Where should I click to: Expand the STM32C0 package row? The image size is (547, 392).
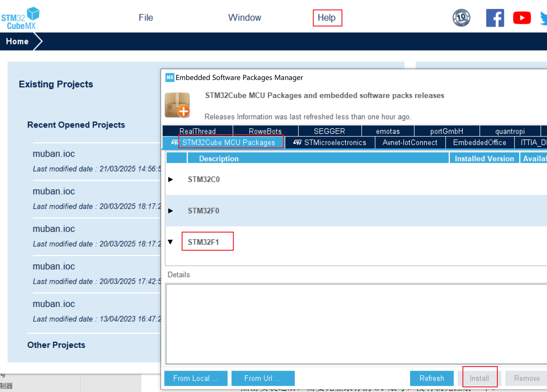click(x=171, y=179)
